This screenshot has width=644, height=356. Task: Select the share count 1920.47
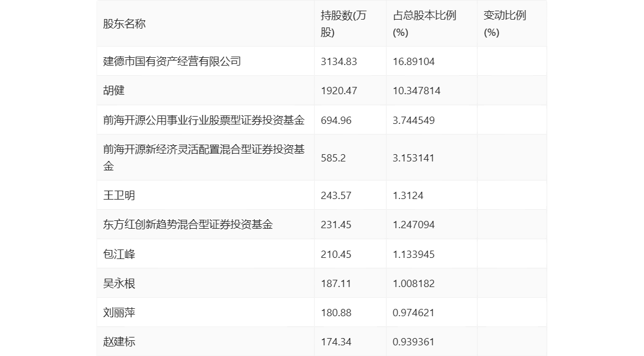(x=339, y=91)
